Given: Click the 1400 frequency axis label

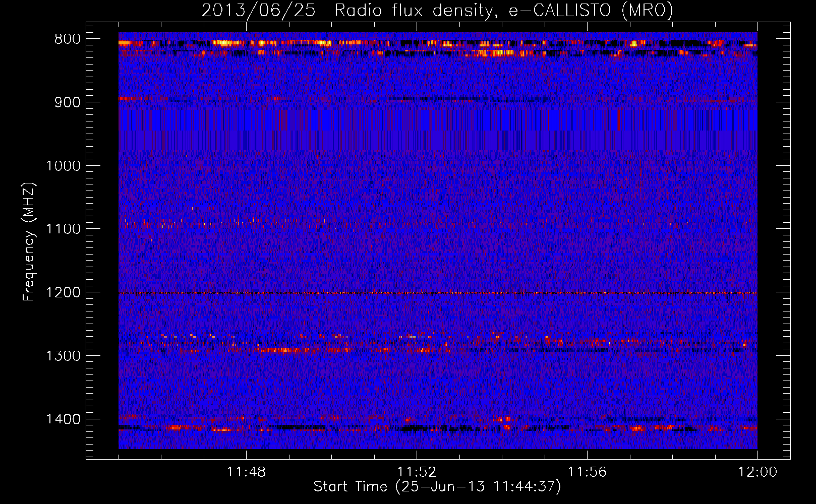Looking at the screenshot, I should (x=64, y=419).
